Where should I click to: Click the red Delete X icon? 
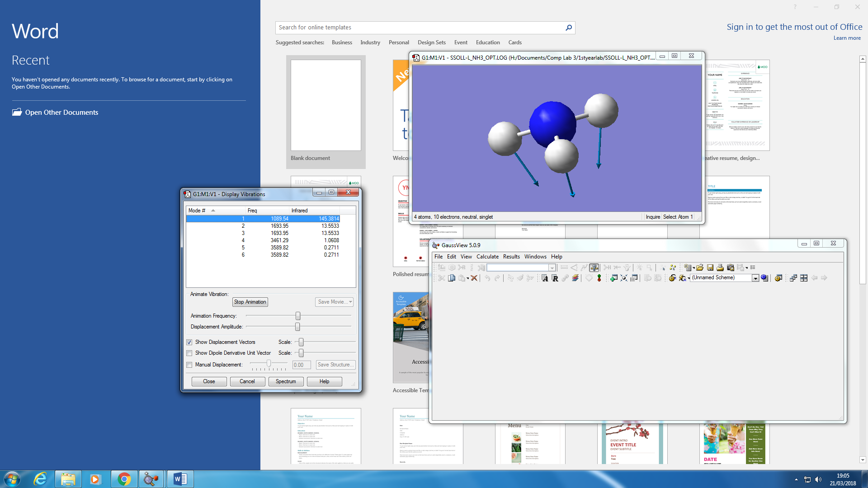[474, 278]
